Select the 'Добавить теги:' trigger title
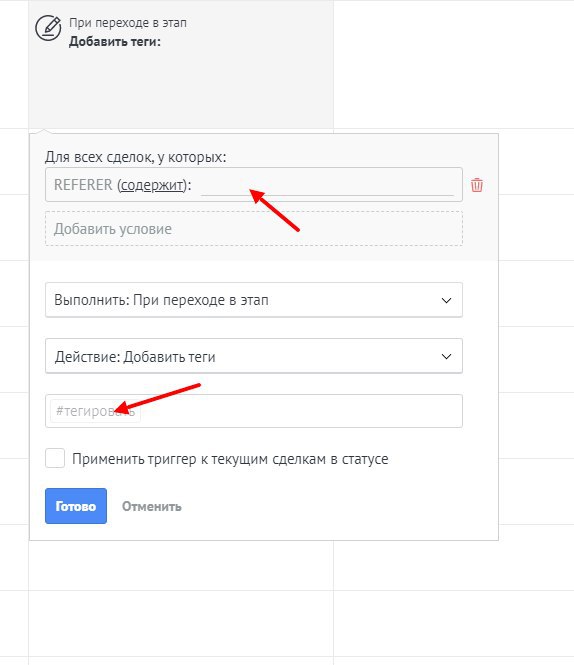 click(115, 42)
